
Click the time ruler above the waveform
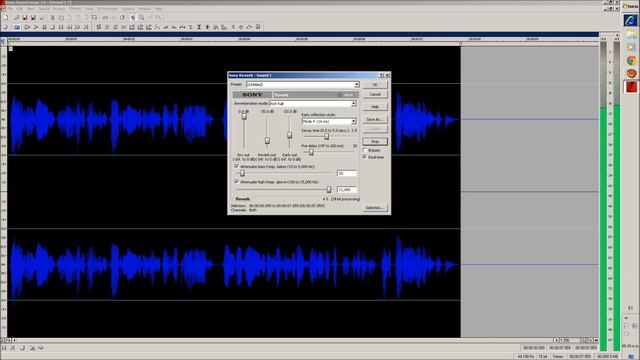point(303,40)
